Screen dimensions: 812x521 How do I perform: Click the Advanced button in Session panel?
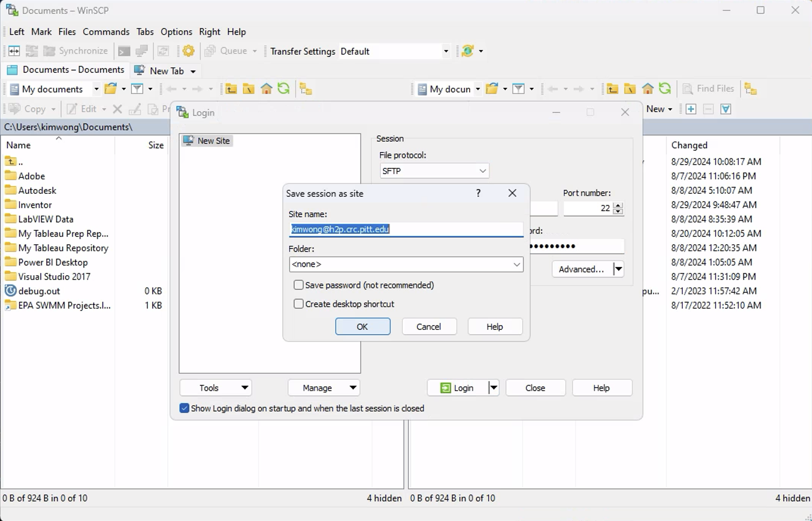coord(581,269)
